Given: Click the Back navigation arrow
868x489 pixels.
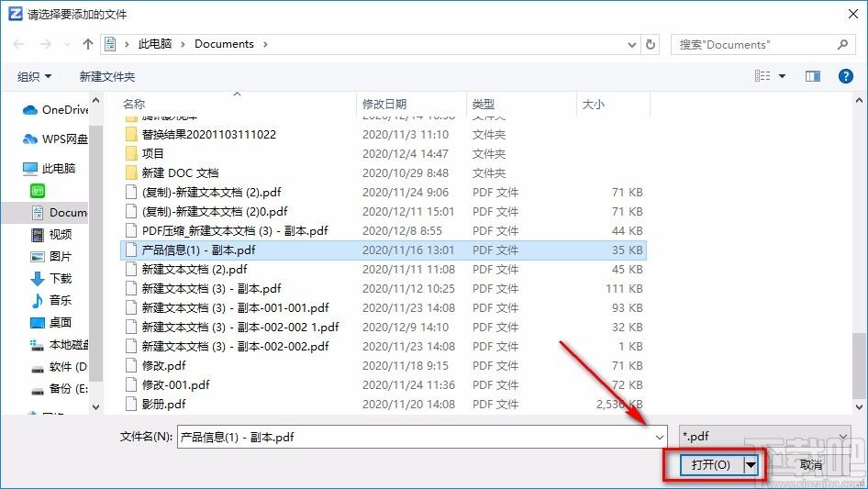Looking at the screenshot, I should (18, 44).
